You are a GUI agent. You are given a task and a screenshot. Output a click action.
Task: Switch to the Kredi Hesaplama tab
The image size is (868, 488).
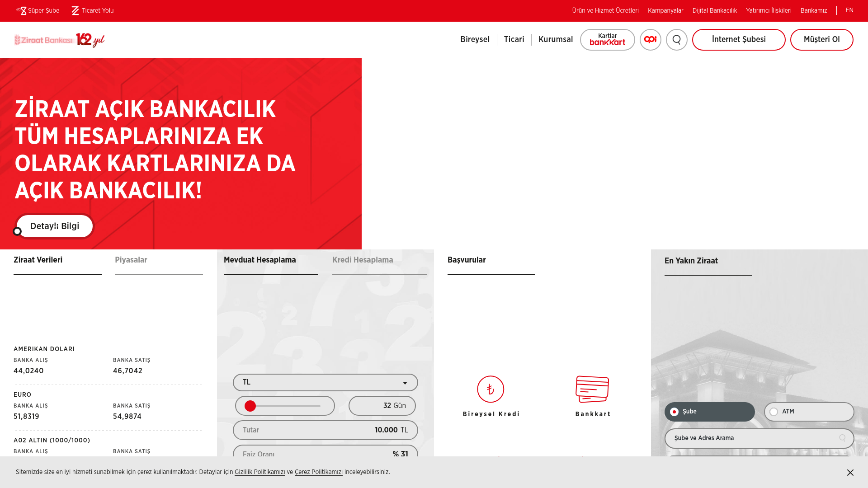coord(379,260)
